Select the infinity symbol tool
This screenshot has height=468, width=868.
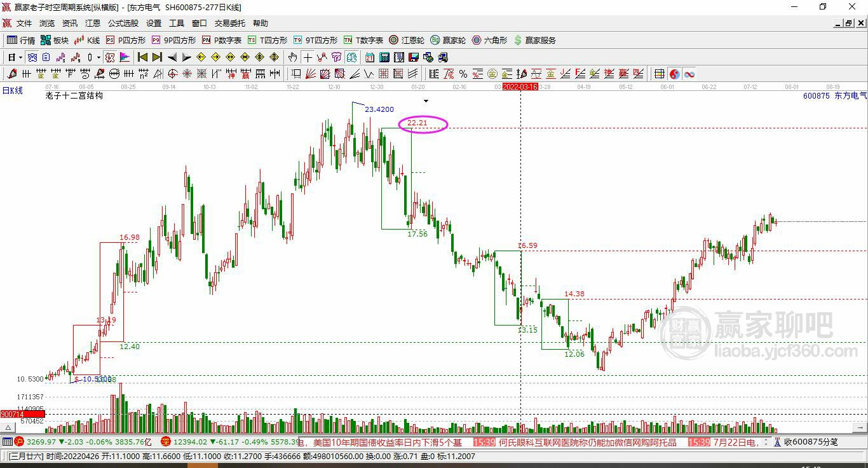[x=689, y=74]
